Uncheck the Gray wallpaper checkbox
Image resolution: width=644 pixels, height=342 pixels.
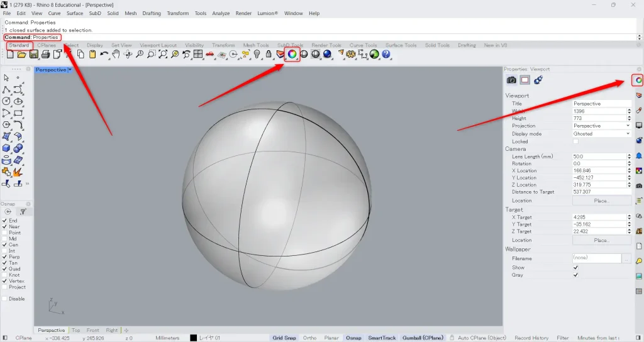(x=575, y=275)
